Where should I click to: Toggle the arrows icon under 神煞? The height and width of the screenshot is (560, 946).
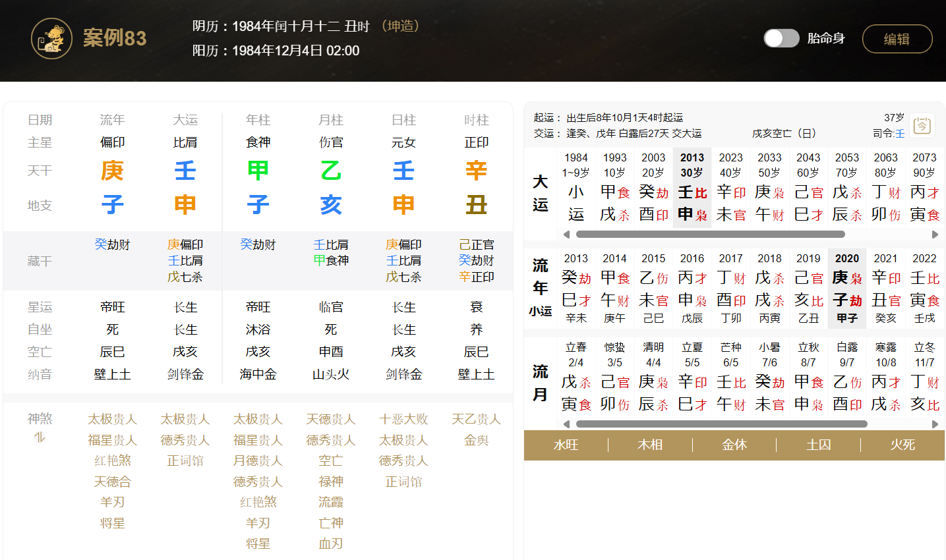[x=40, y=437]
